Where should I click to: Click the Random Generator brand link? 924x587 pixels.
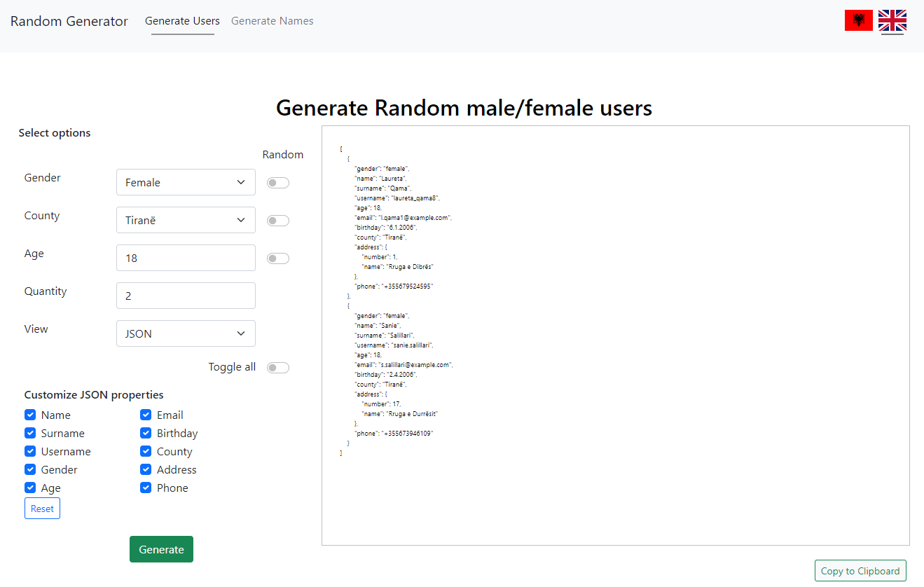click(69, 21)
